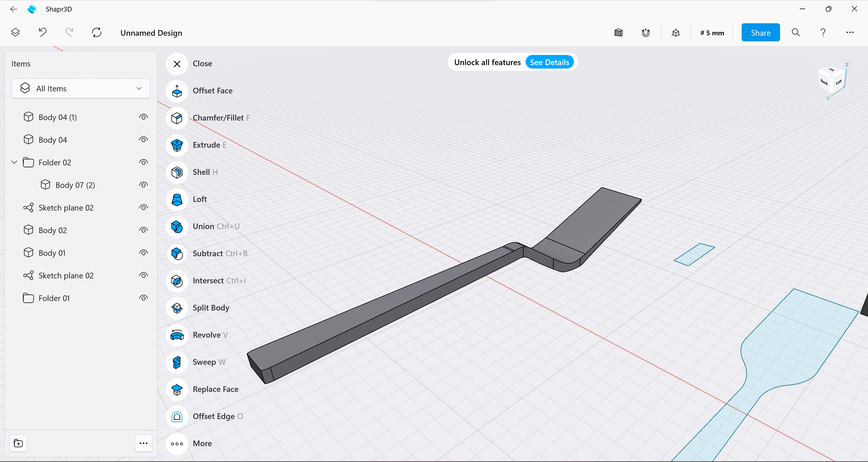Click the blue Share button
Viewport: 868px width, 462px height.
[760, 33]
